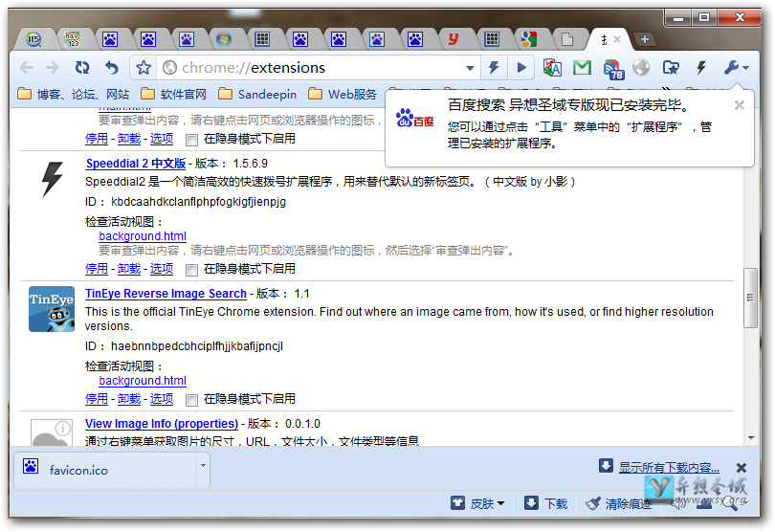
Task: Close the Baidu installed notification bubble
Action: (x=739, y=105)
